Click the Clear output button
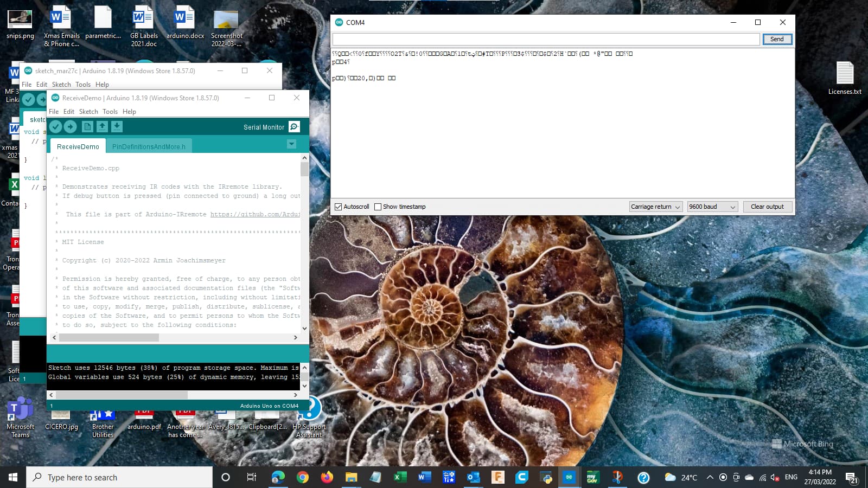The height and width of the screenshot is (488, 868). pyautogui.click(x=767, y=207)
